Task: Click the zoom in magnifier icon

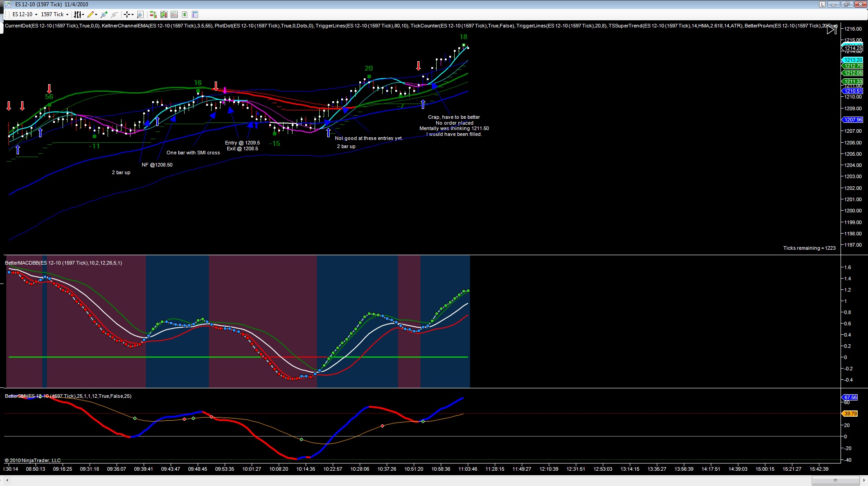Action: [104, 14]
